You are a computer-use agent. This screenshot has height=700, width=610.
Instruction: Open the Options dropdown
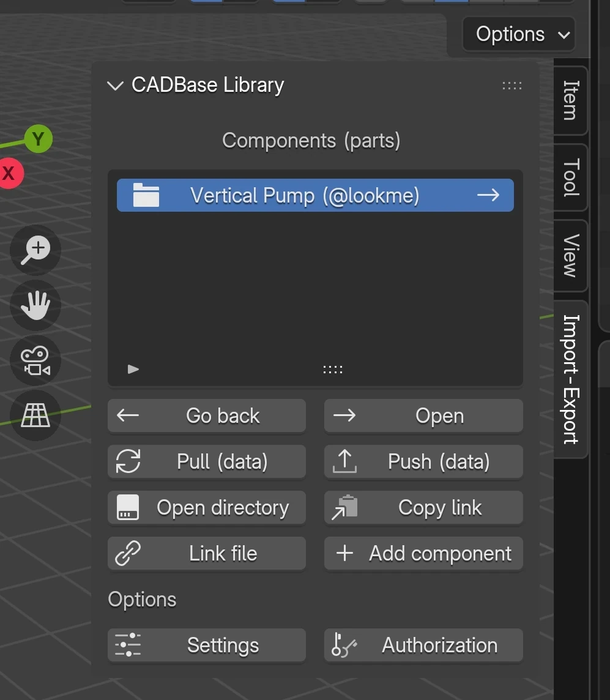tap(518, 34)
